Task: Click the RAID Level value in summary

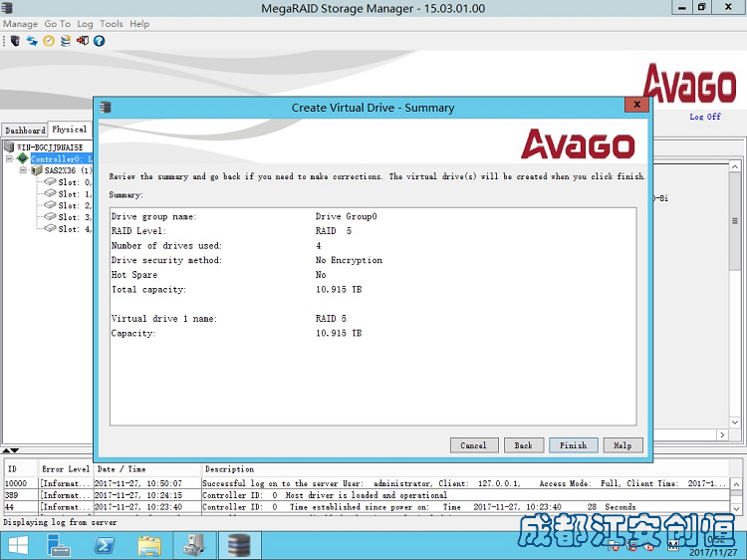Action: [x=333, y=231]
